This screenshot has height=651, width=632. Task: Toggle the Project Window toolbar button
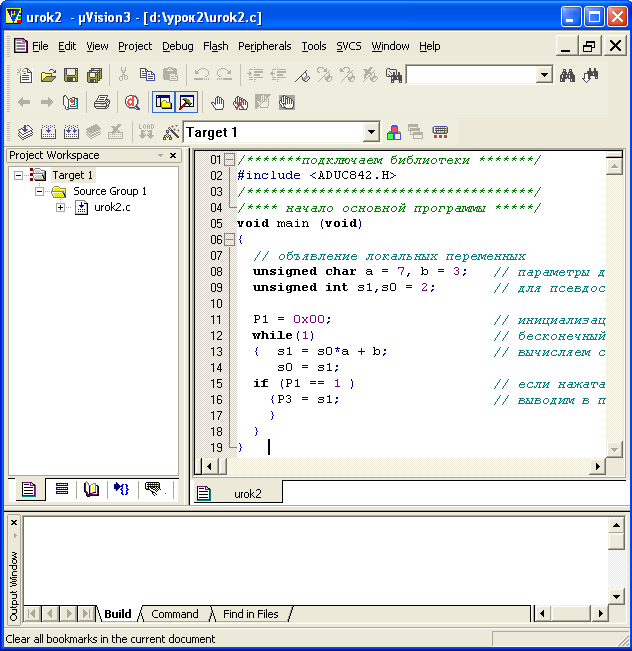(163, 102)
